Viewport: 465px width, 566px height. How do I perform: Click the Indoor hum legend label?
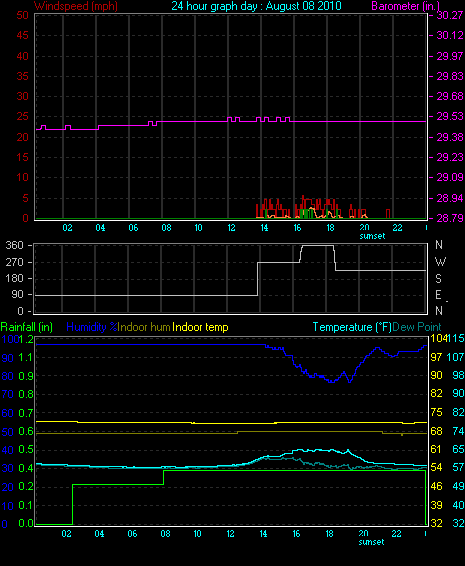[144, 327]
